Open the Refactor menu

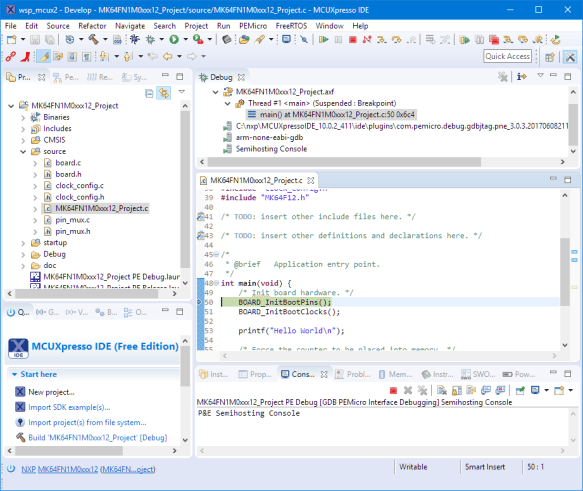click(x=92, y=26)
